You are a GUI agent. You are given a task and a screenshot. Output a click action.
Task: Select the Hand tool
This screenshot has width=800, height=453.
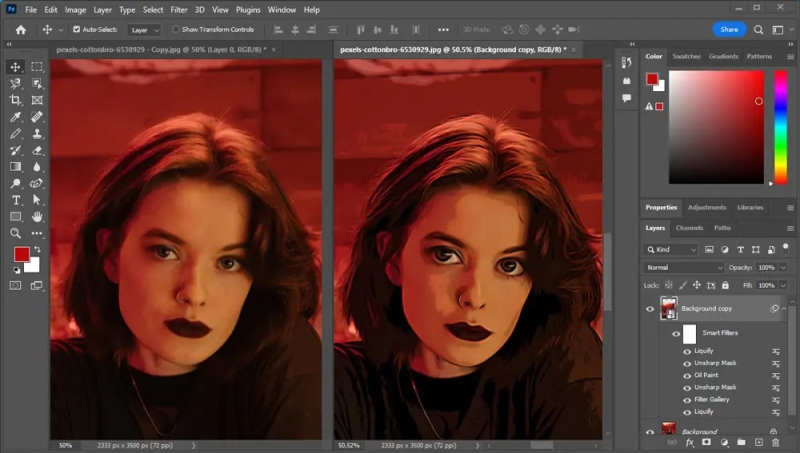[37, 216]
